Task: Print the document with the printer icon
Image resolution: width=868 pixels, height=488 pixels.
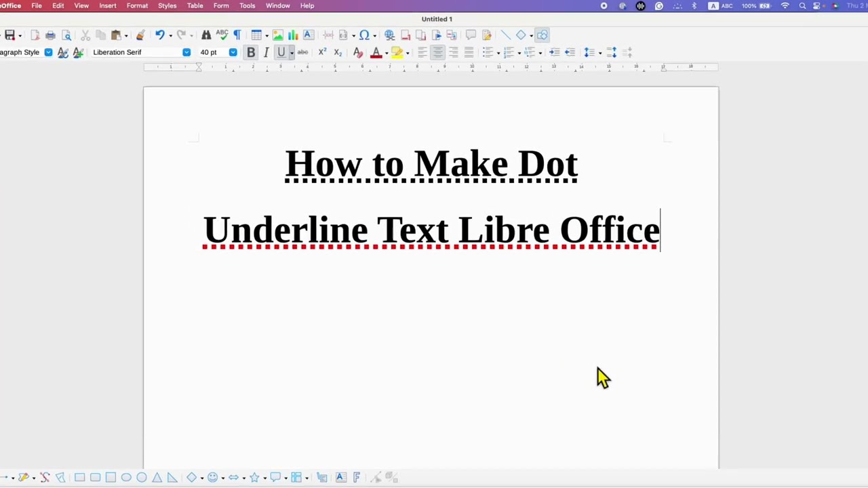Action: (50, 35)
